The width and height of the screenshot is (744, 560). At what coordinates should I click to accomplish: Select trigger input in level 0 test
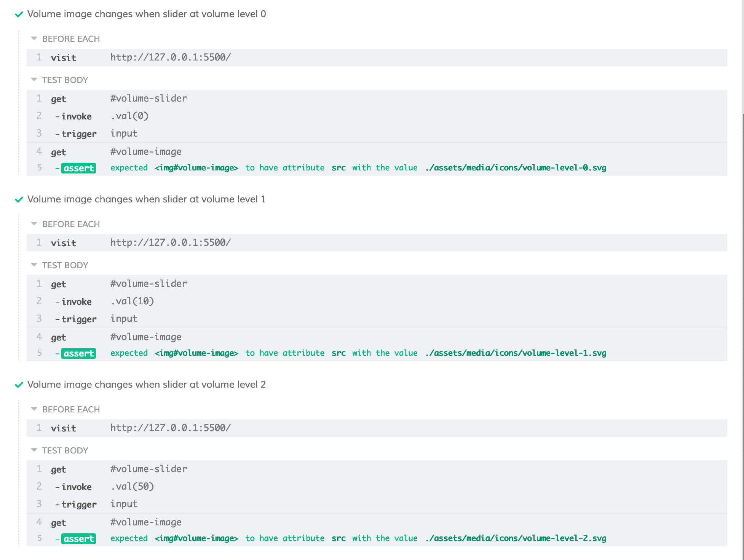(377, 134)
